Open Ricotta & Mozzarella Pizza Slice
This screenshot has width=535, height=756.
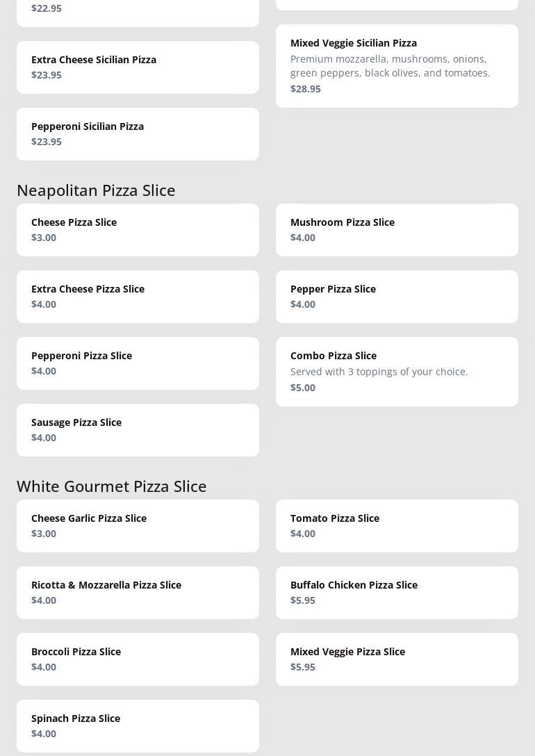[138, 593]
